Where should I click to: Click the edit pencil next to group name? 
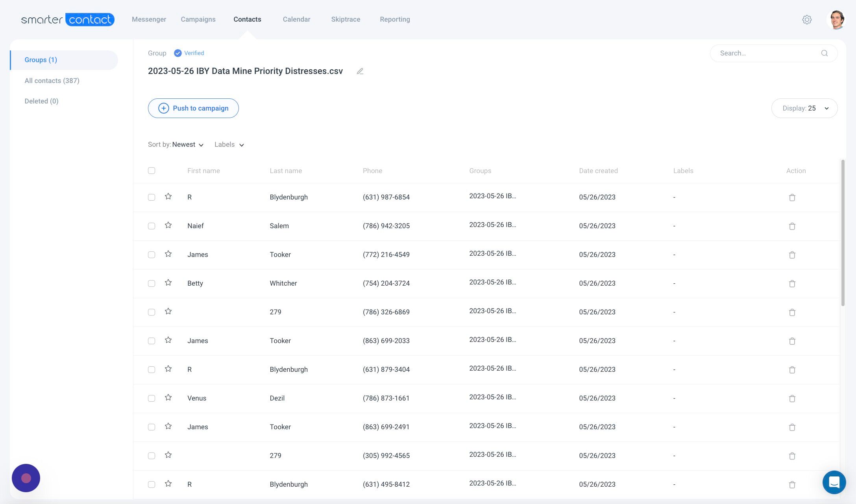tap(360, 71)
